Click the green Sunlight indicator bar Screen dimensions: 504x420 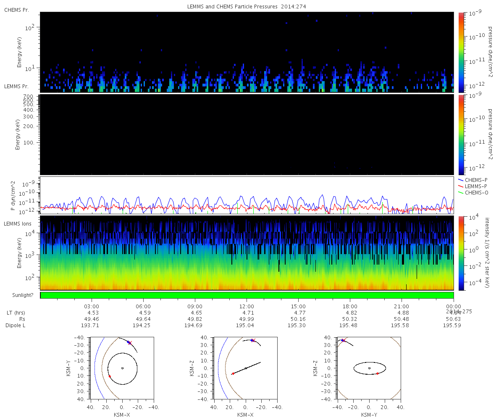point(247,295)
